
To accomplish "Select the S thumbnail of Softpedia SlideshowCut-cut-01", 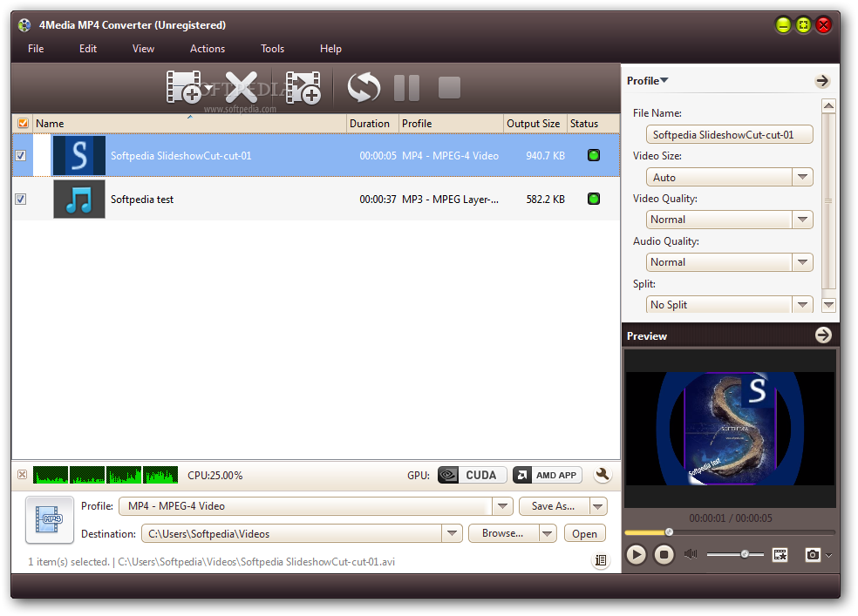I will 79,156.
